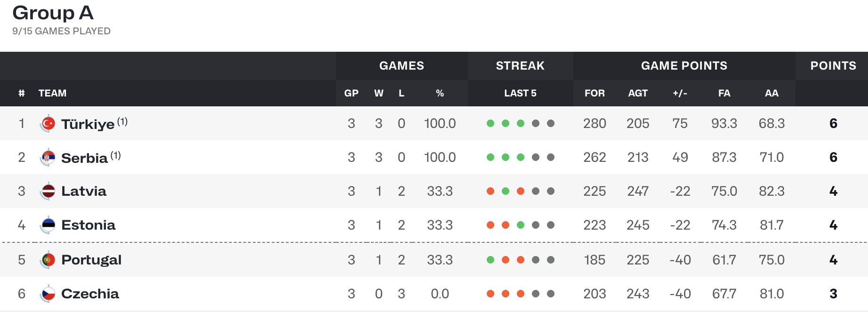Image resolution: width=868 pixels, height=320 pixels.
Task: Click the Serbia flag icon
Action: pos(48,157)
